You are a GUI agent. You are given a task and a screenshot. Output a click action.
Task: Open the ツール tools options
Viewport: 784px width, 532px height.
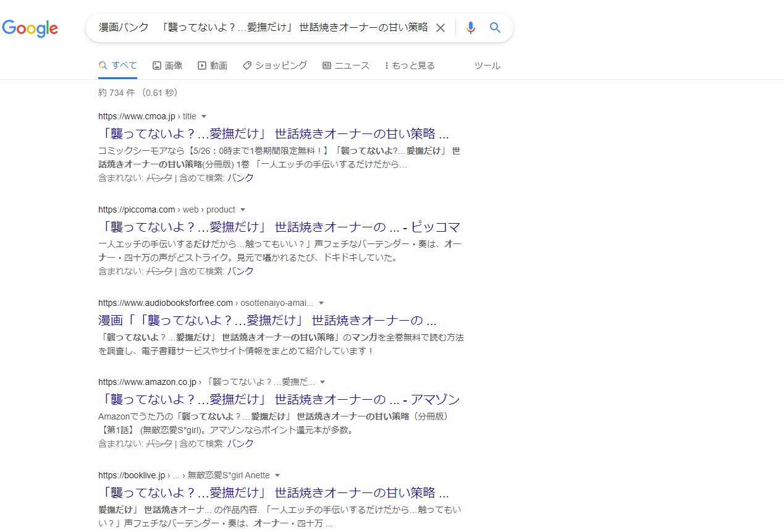(487, 65)
